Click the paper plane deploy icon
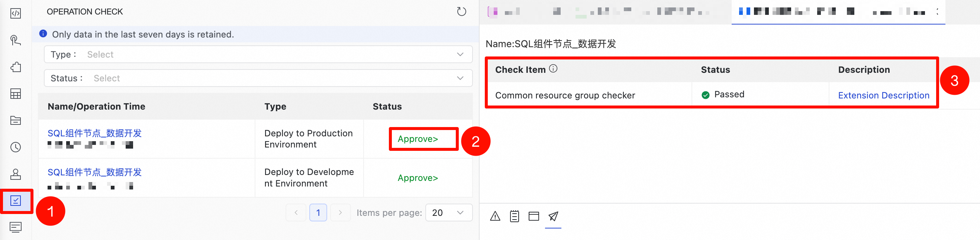This screenshot has height=240, width=980. click(x=553, y=217)
